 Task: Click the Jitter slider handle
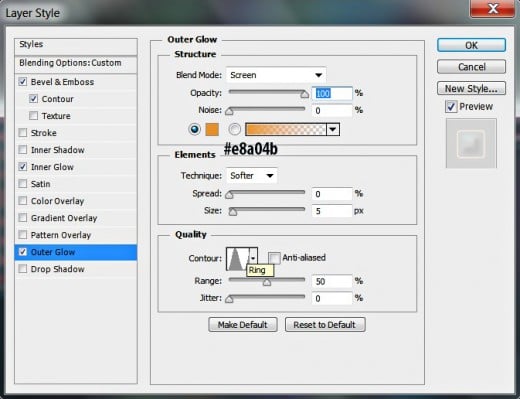coord(229,299)
